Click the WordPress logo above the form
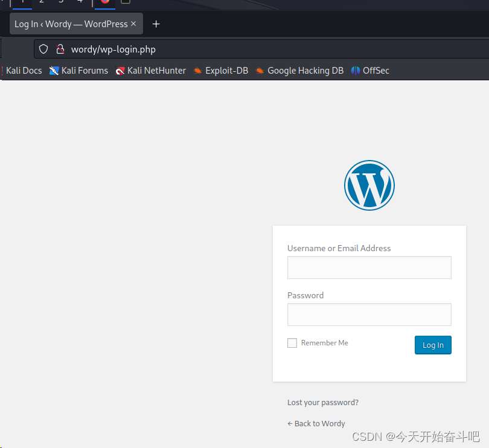The height and width of the screenshot is (448, 489). pos(369,185)
